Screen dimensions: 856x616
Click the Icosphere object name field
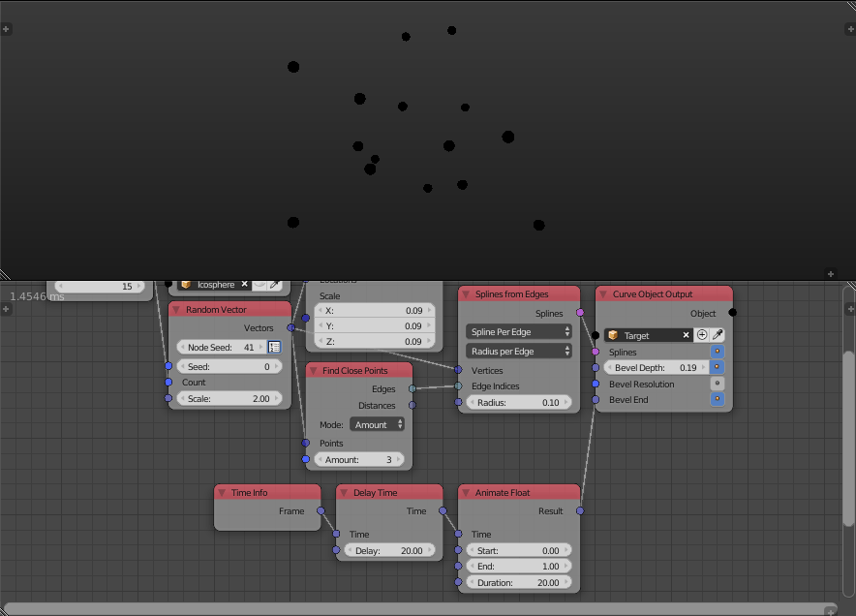coord(216,284)
